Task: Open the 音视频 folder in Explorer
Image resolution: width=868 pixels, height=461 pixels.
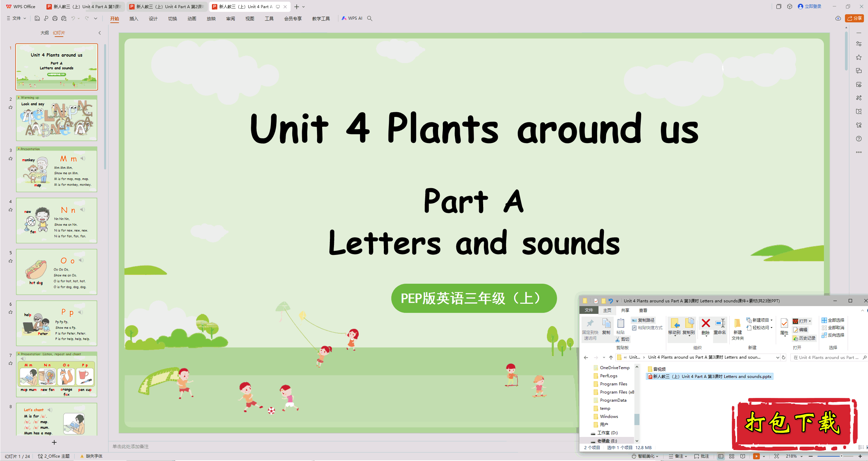Action: (x=656, y=369)
